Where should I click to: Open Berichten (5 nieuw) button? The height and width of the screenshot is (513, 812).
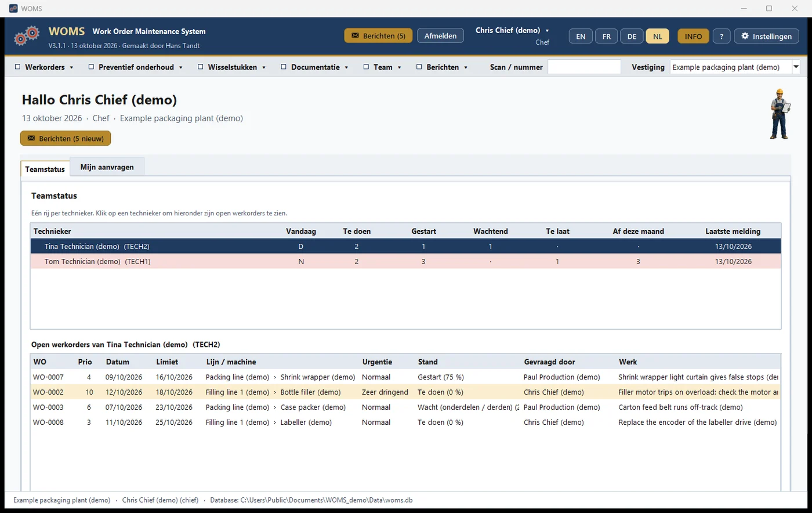tap(66, 138)
